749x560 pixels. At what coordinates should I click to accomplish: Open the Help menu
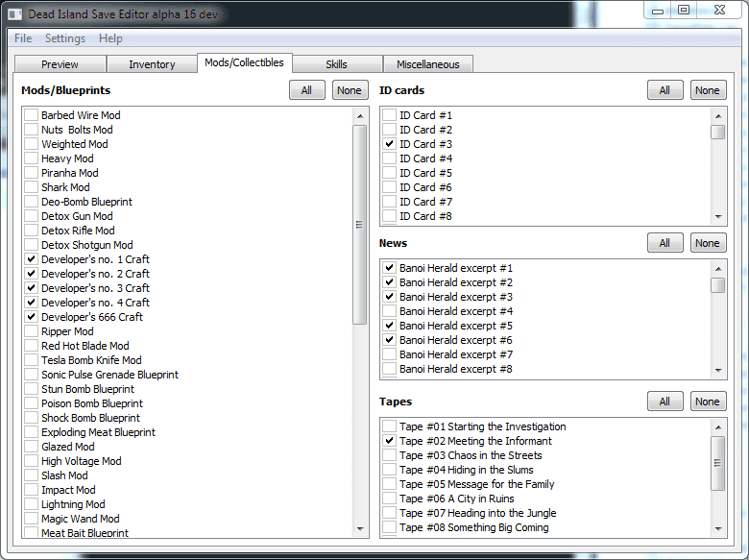(x=110, y=38)
